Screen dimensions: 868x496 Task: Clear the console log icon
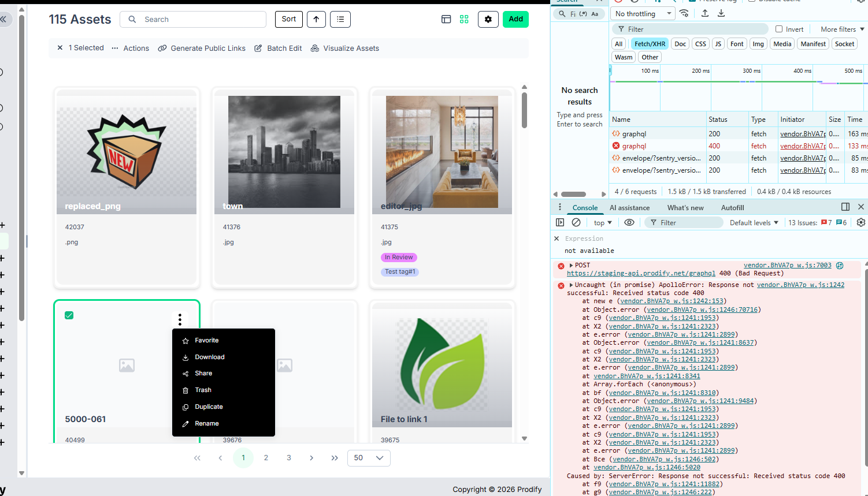[x=576, y=222]
